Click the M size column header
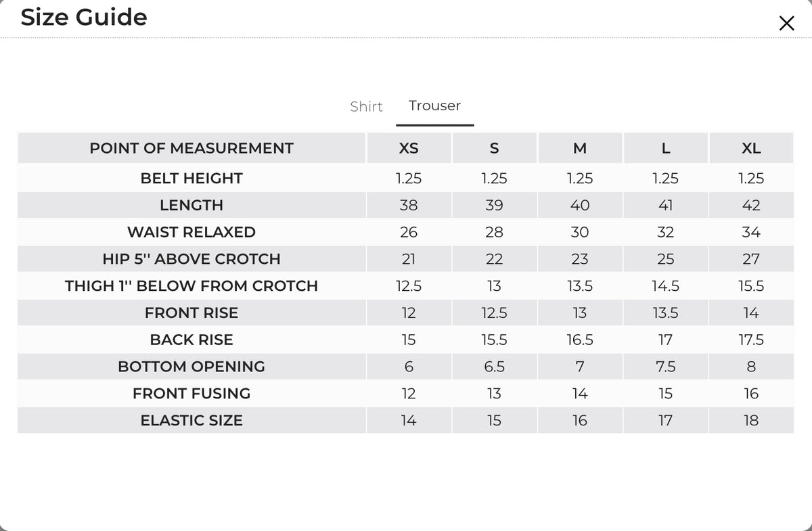 pos(580,148)
